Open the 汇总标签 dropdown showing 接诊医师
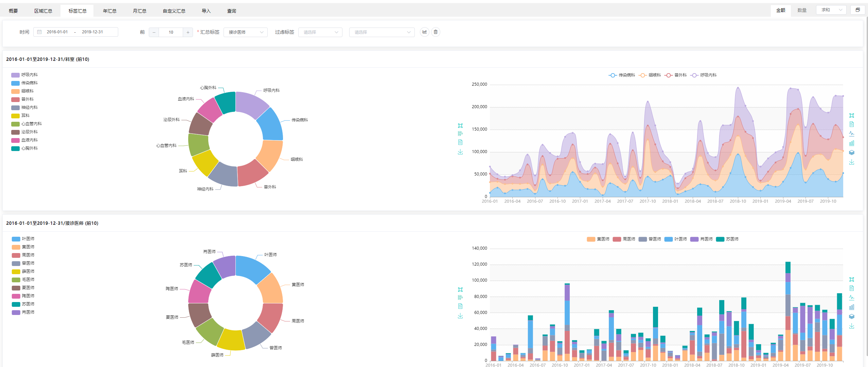Viewport: 868px width, 367px height. point(246,32)
